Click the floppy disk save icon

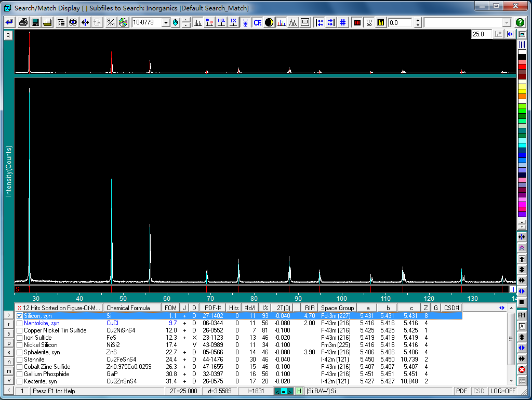tap(35, 22)
